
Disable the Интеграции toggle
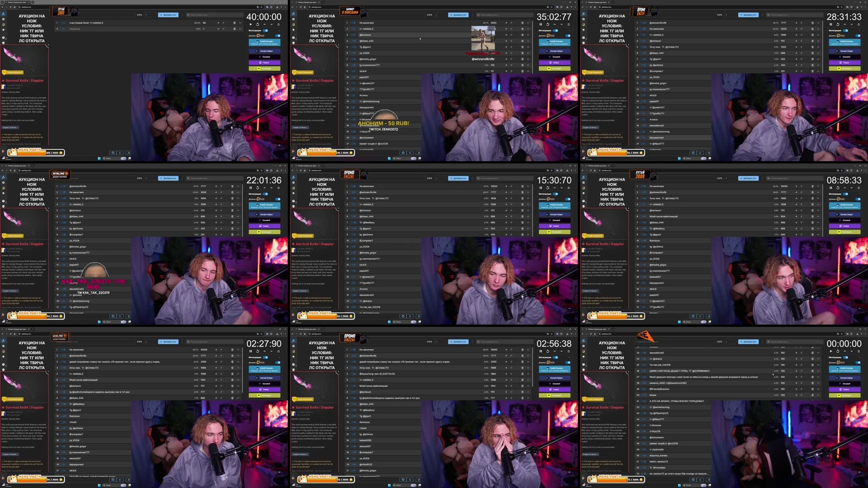[x=265, y=30]
